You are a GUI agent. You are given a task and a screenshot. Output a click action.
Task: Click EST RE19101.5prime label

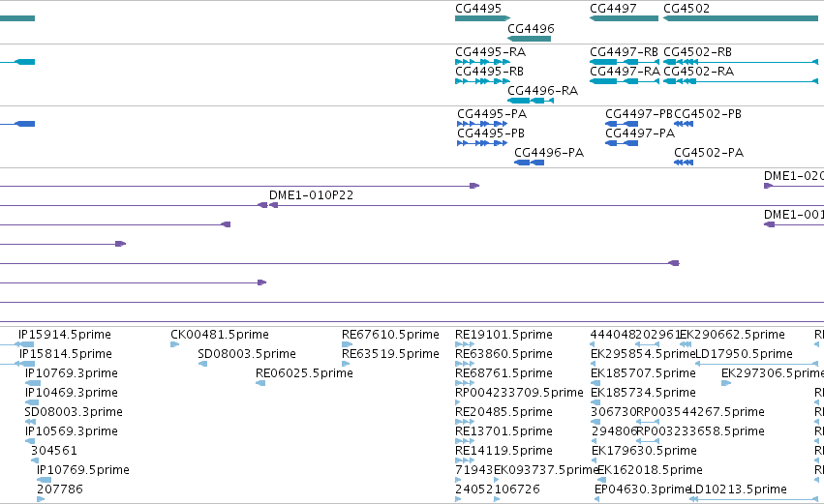pyautogui.click(x=504, y=335)
